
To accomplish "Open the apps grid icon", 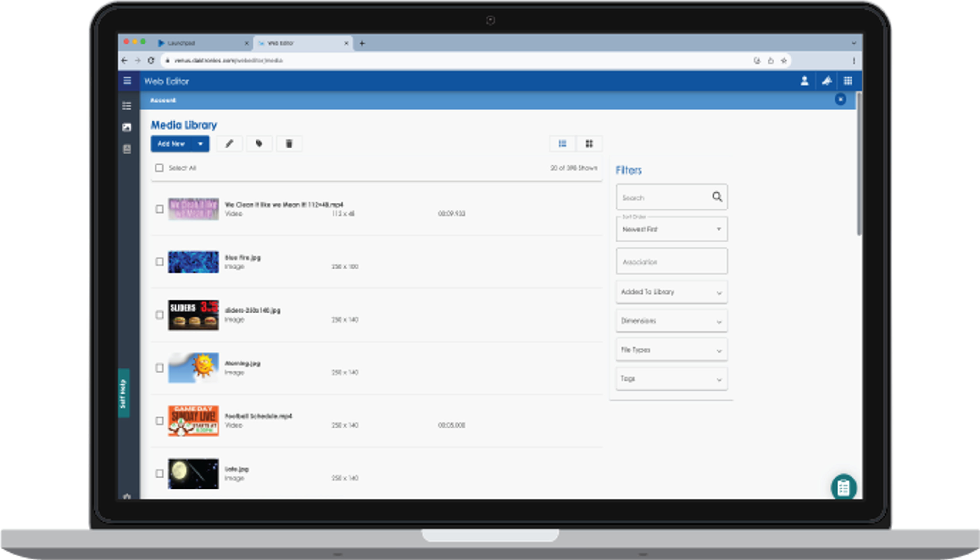I will pyautogui.click(x=848, y=81).
